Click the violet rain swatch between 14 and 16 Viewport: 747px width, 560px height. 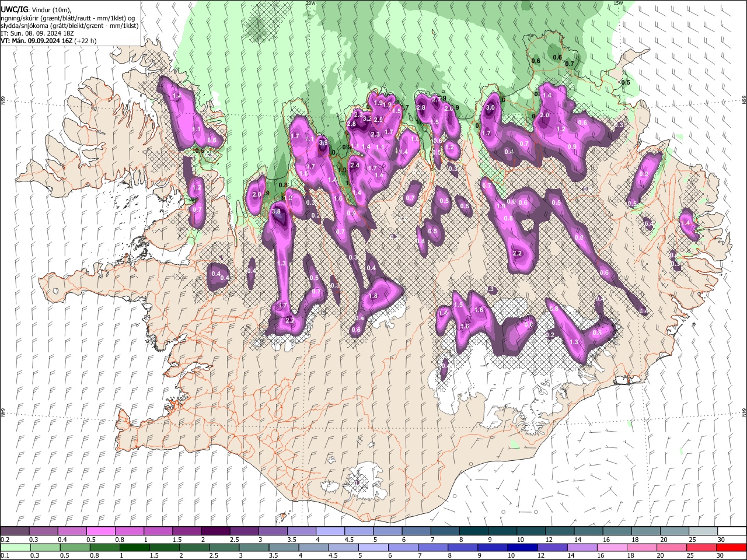(582, 547)
